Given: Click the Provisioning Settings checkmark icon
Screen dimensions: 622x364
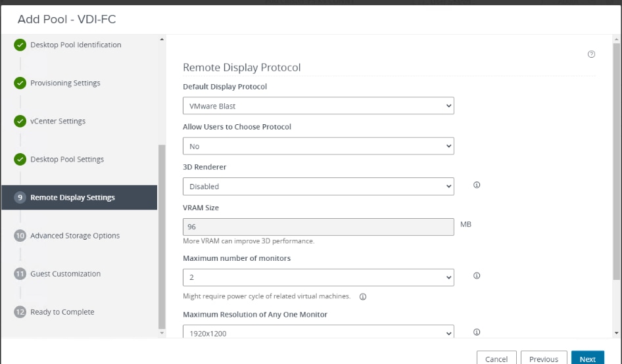Looking at the screenshot, I should click(20, 83).
